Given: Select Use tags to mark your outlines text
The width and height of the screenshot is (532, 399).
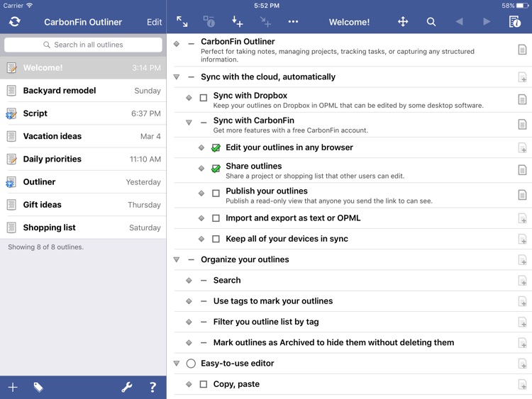Looking at the screenshot, I should (x=273, y=301).
